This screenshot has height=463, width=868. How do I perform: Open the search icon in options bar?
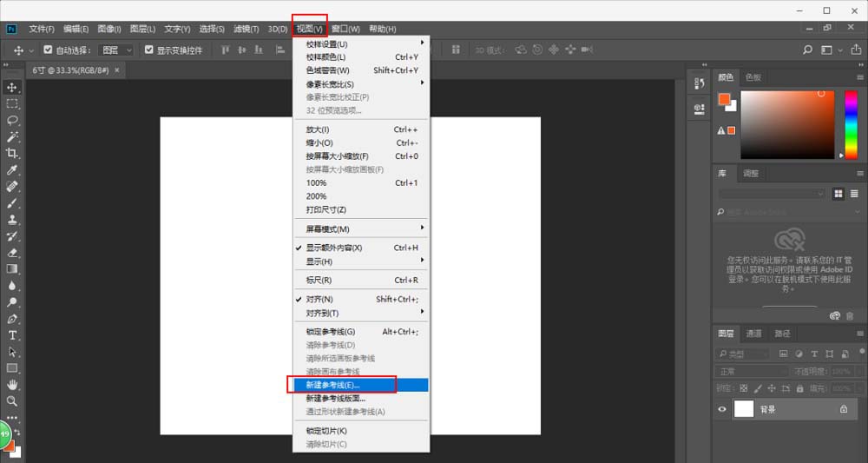pyautogui.click(x=807, y=50)
